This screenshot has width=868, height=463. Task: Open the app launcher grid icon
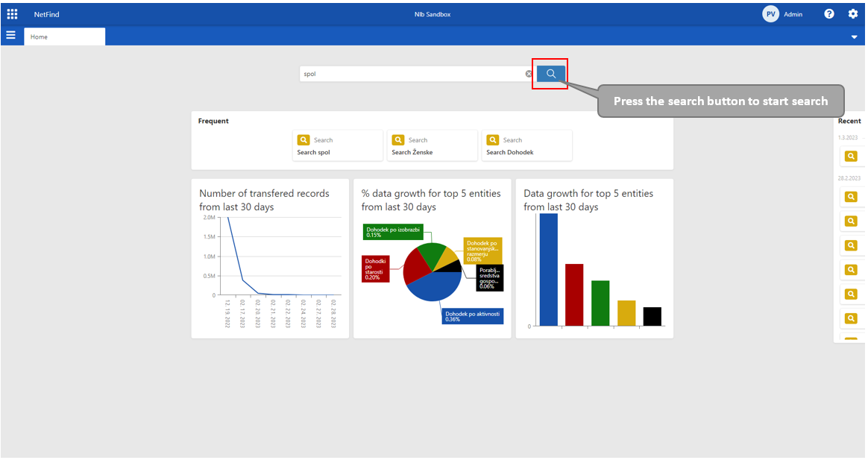12,14
